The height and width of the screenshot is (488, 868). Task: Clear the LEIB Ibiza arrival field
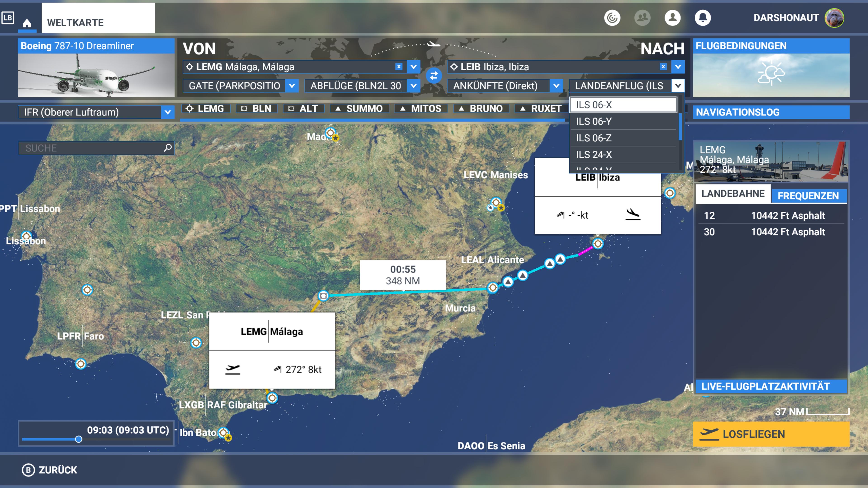(663, 67)
